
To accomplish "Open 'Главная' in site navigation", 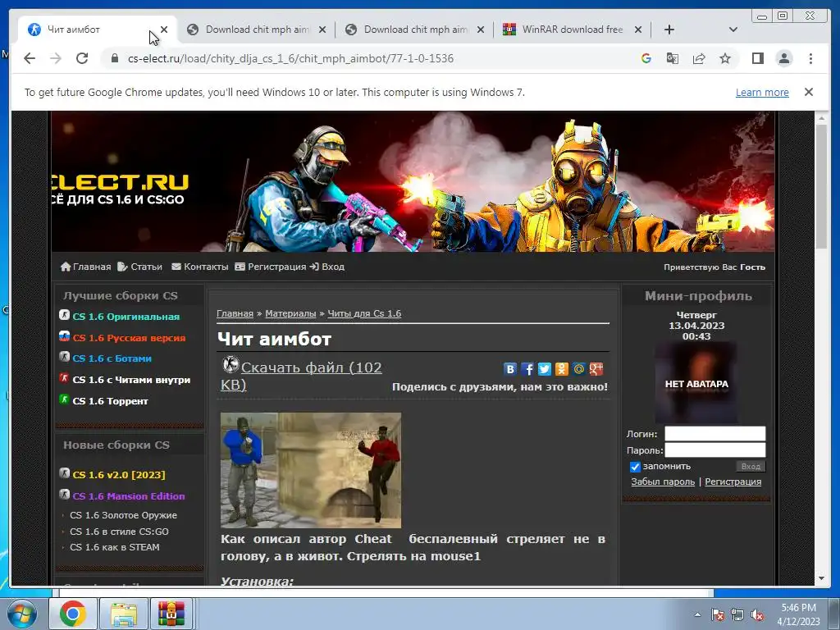I will [x=85, y=267].
